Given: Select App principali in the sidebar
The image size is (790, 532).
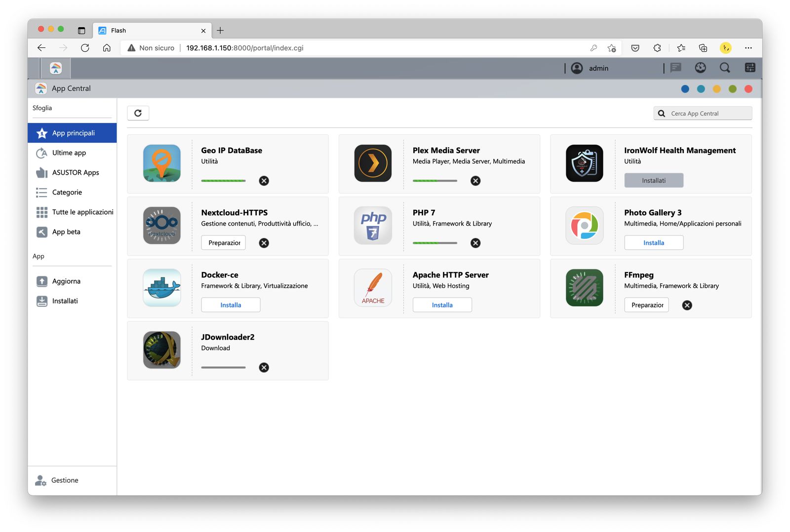Looking at the screenshot, I should [x=72, y=133].
